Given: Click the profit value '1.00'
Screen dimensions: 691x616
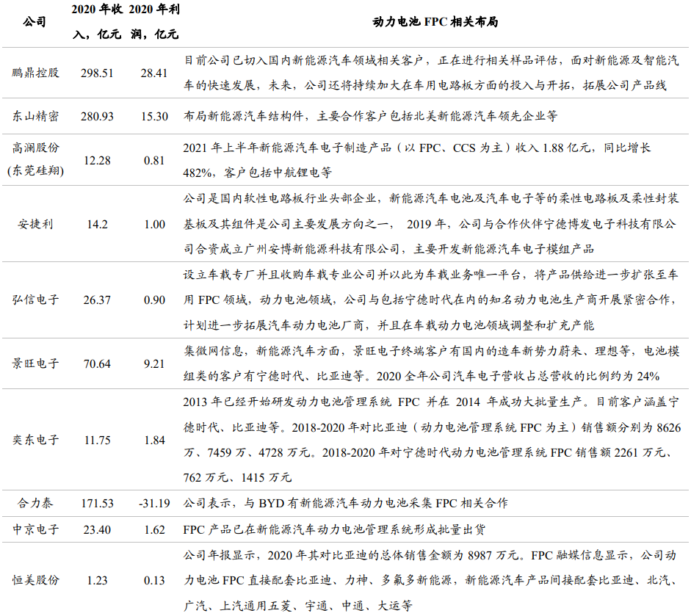Looking at the screenshot, I should point(154,225).
